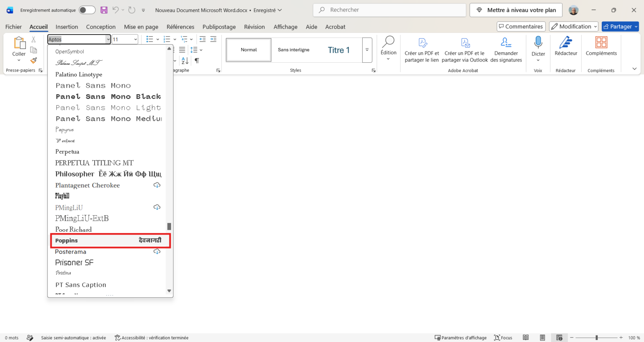Click Mettre à niveau votre plan button
Image resolution: width=644 pixels, height=342 pixels.
point(516,10)
